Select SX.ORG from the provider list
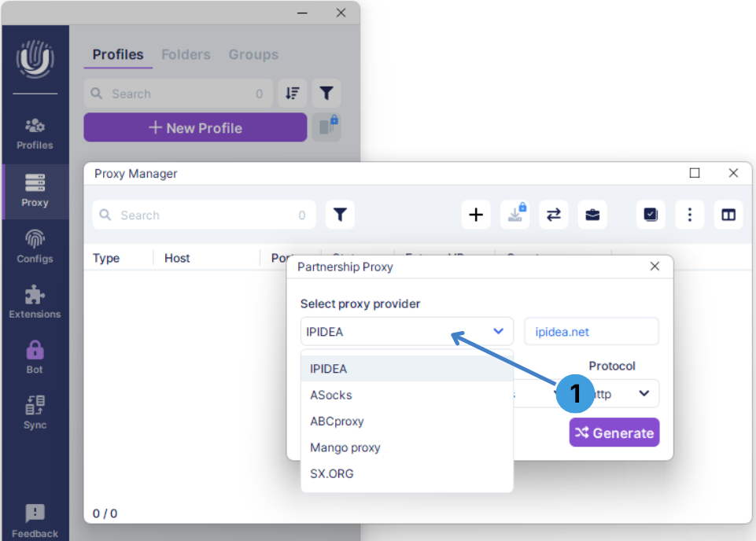 (407, 474)
